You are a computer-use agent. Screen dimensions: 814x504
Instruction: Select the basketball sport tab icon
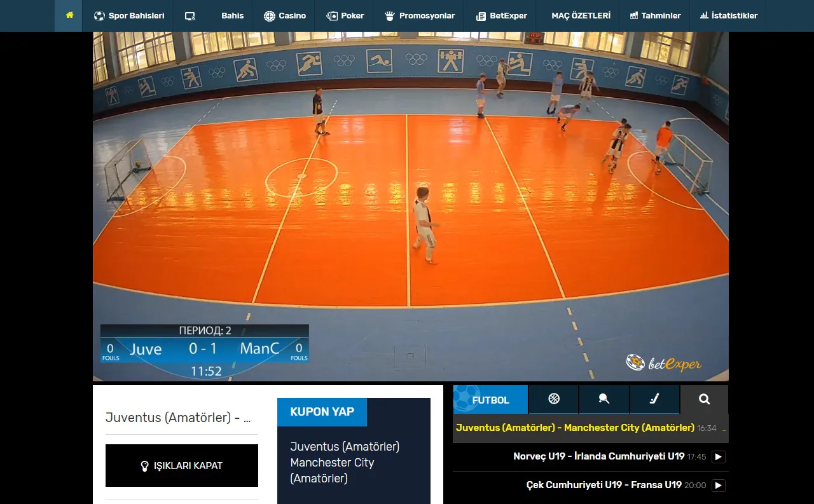pos(553,399)
